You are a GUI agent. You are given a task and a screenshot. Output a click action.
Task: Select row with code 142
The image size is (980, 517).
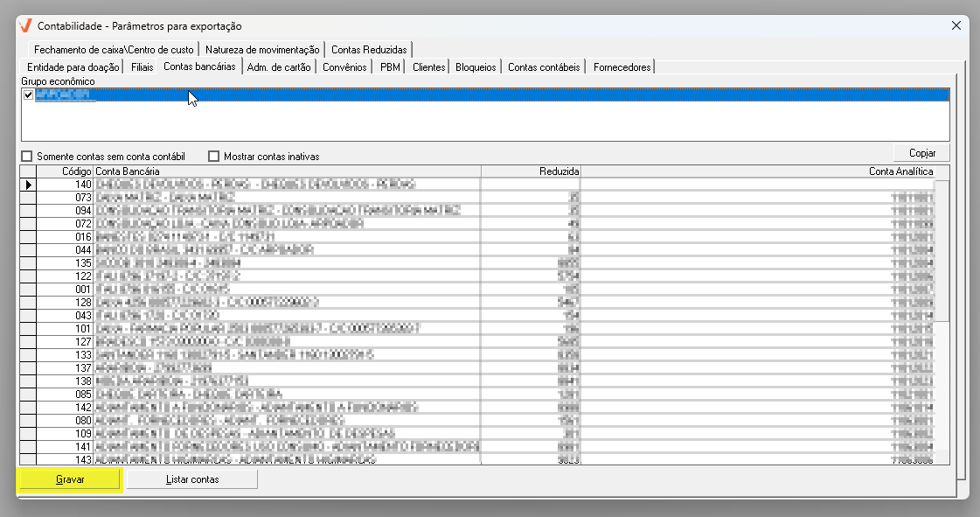pos(477,408)
